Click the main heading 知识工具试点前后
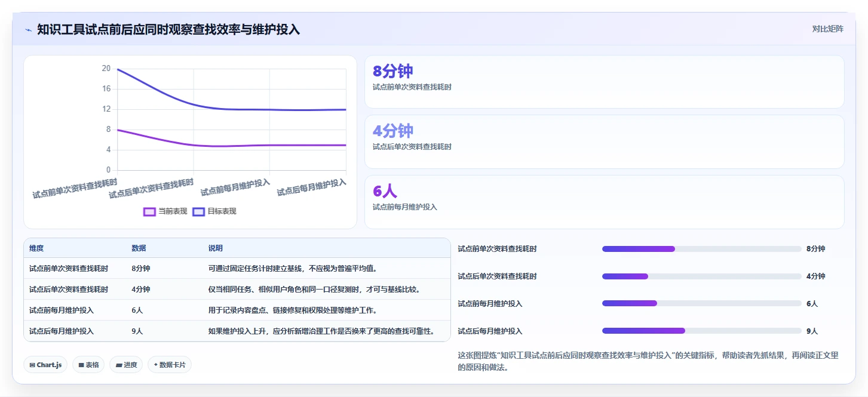This screenshot has width=868, height=397. pyautogui.click(x=168, y=29)
